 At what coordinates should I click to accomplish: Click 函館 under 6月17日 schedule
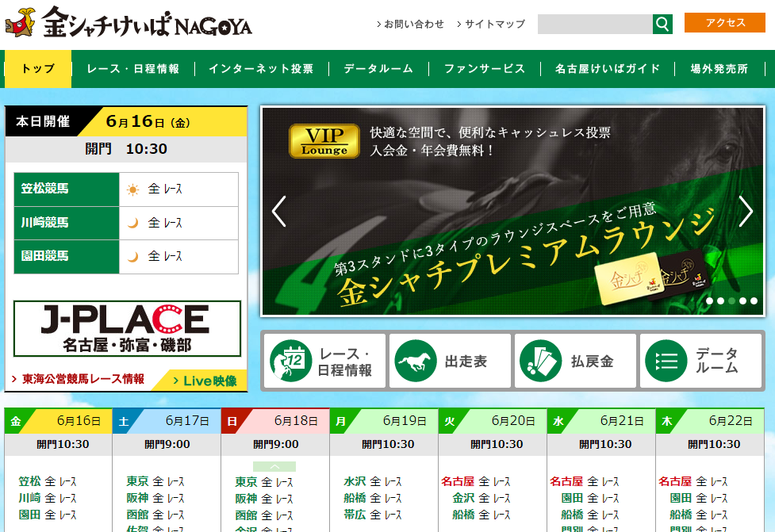[x=137, y=515]
